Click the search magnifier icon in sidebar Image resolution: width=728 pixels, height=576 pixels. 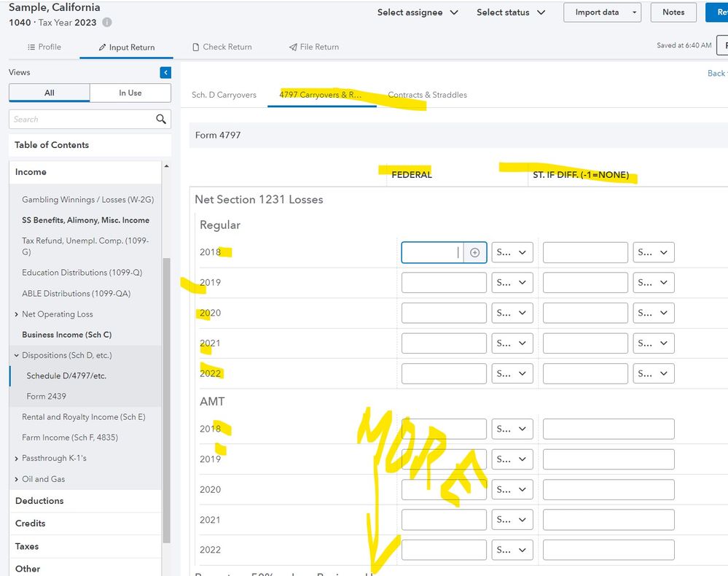[161, 119]
